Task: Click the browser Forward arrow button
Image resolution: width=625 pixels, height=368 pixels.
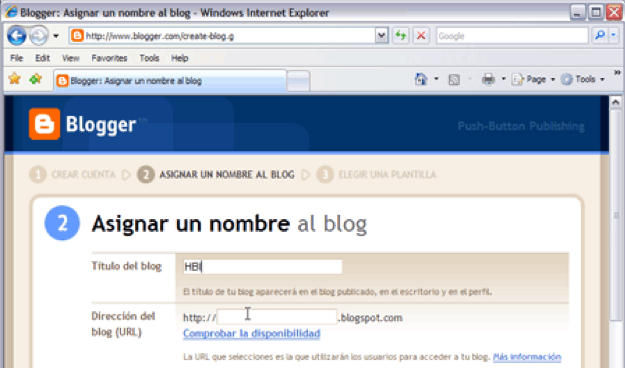Action: click(39, 36)
